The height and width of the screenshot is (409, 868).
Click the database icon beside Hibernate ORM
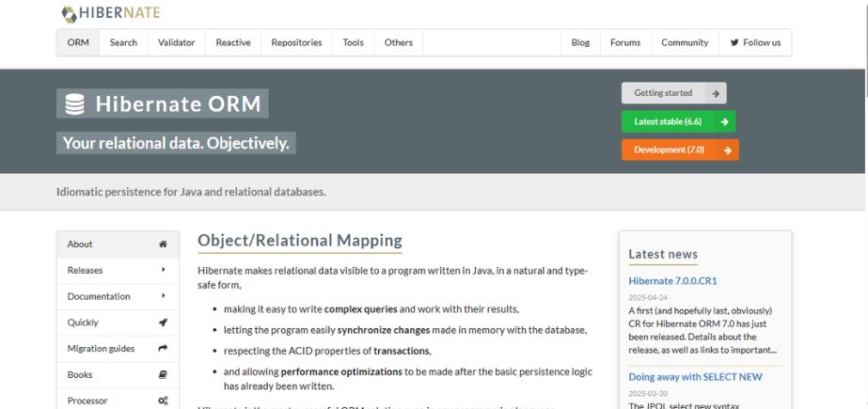coord(74,104)
